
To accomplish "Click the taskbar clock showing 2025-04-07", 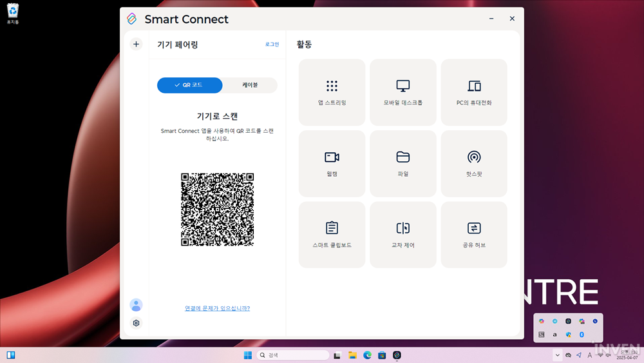I will (627, 355).
